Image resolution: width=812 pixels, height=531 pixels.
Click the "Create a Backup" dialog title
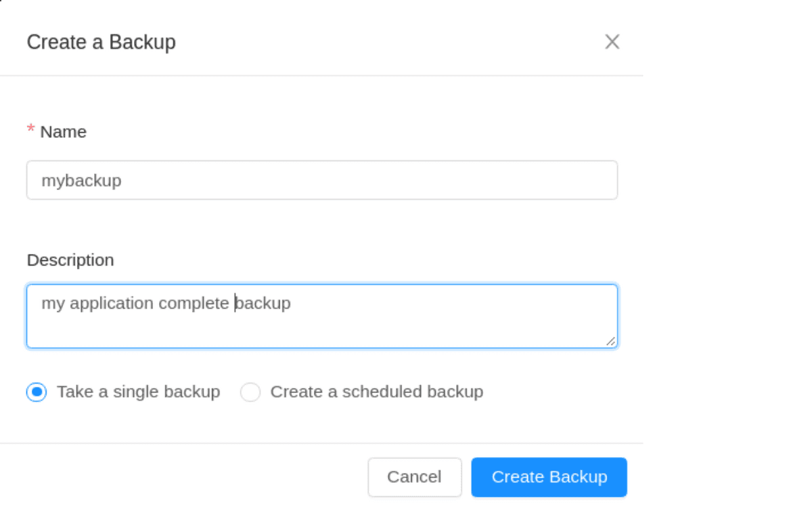[101, 42]
